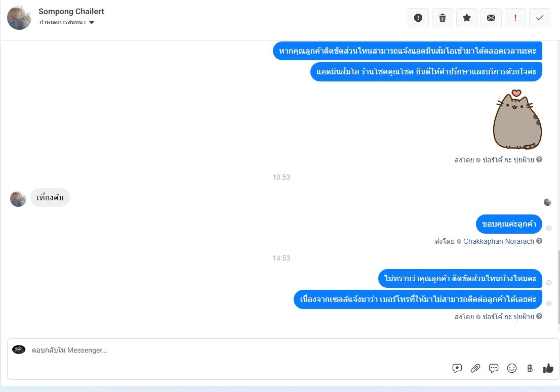The width and height of the screenshot is (560, 392).
Task: Open the emoji picker smiley icon
Action: click(511, 368)
